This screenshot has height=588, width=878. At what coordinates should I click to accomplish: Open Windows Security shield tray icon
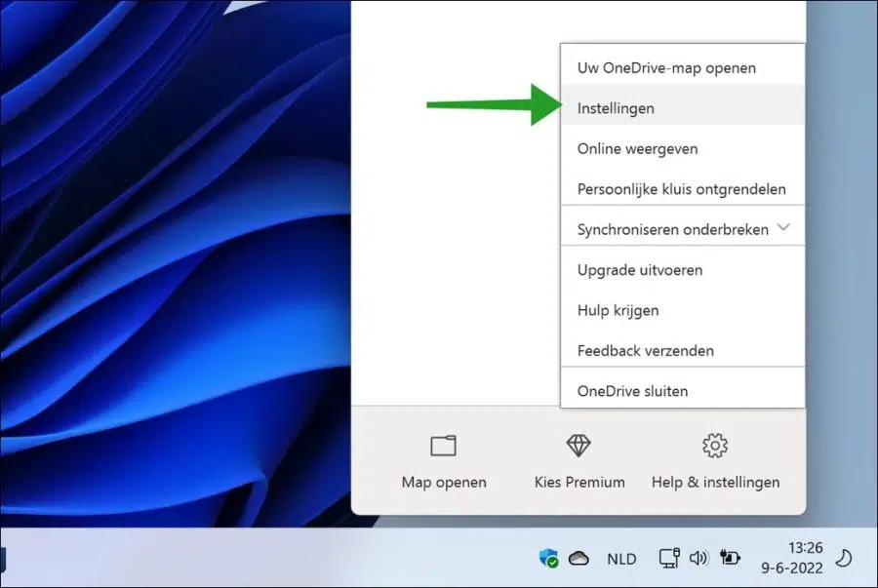pyautogui.click(x=548, y=558)
